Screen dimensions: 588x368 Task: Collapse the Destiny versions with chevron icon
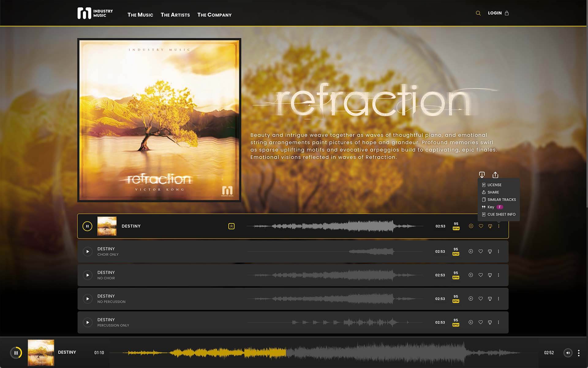click(232, 226)
